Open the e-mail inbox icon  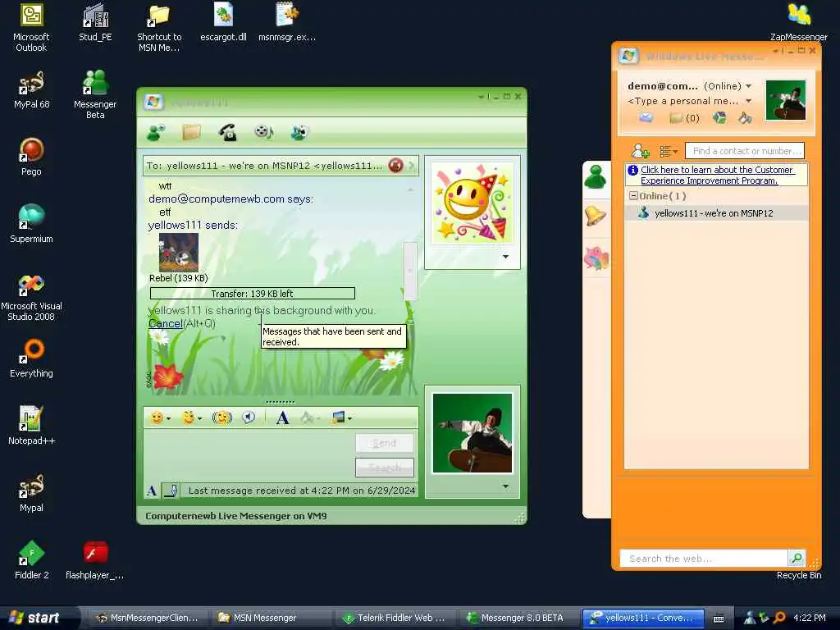646,117
